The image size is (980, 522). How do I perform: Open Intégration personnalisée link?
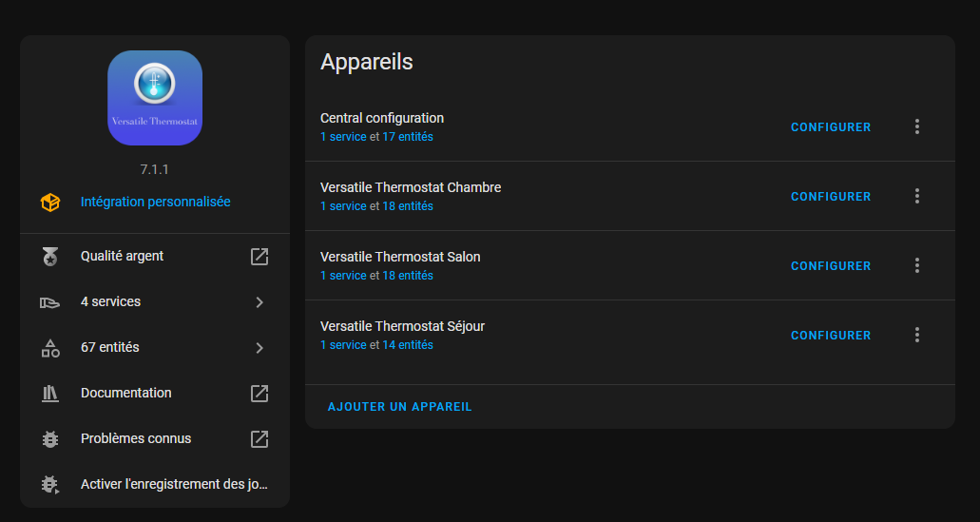click(156, 202)
